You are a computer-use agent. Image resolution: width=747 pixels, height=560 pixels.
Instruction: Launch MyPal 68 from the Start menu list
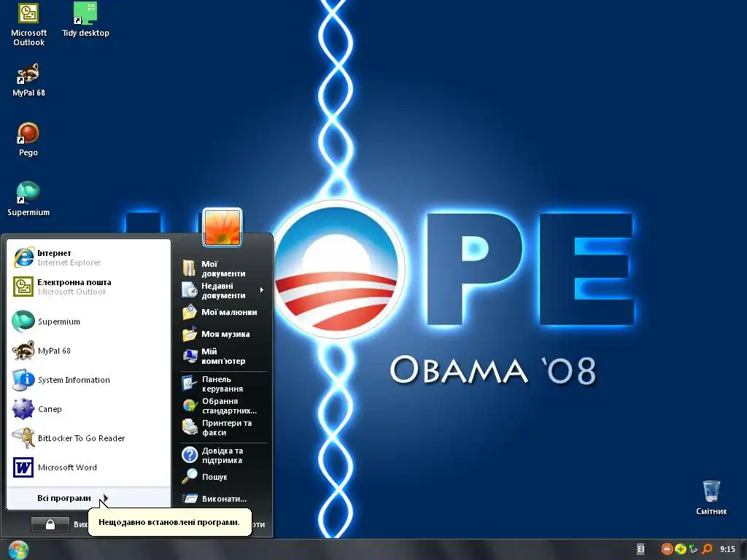coord(88,351)
